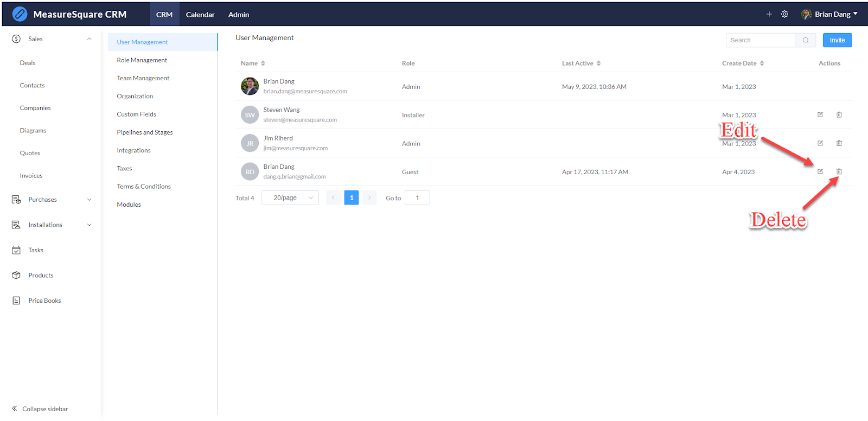Open Invoices in the sidebar
This screenshot has width=868, height=421.
[31, 176]
